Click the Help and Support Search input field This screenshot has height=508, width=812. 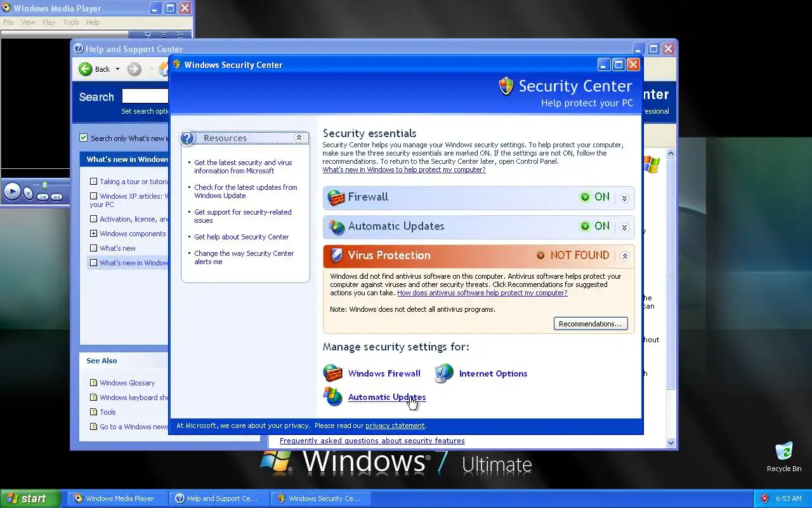coord(145,96)
